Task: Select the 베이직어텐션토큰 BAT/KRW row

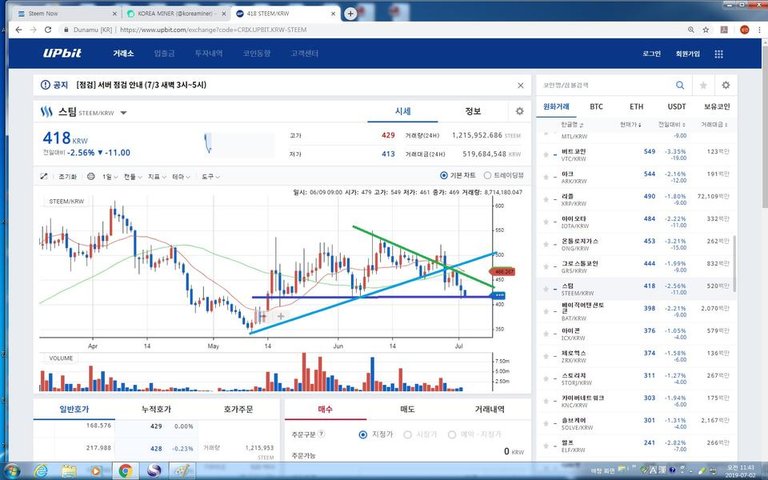Action: click(635, 312)
